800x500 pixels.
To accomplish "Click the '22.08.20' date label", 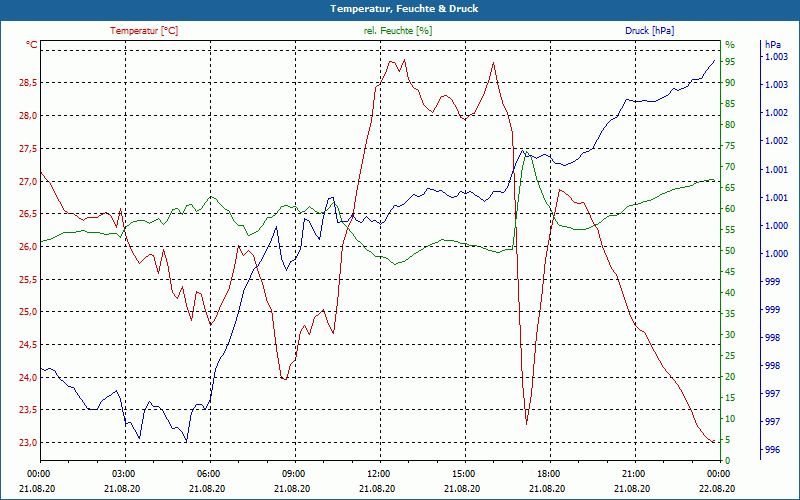I will 718,489.
